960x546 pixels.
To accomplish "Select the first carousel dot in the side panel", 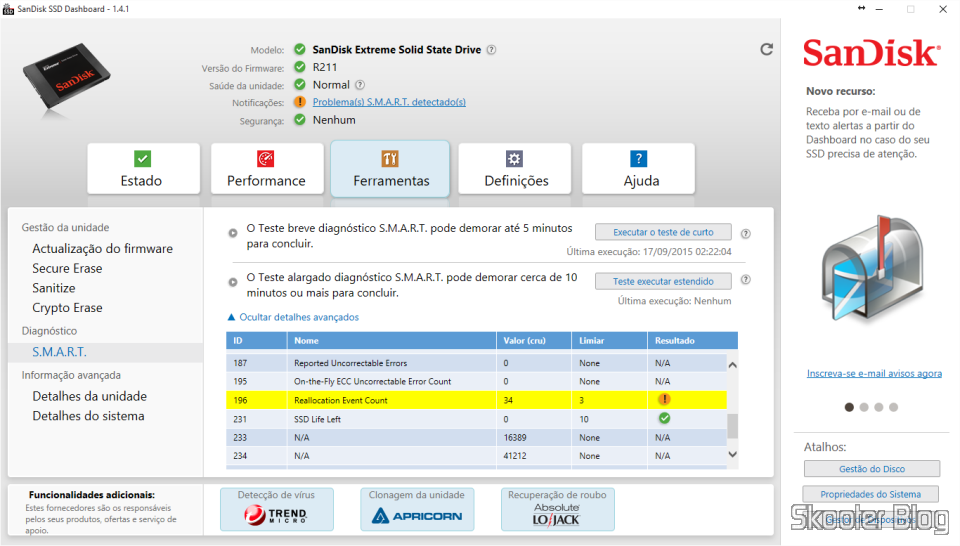I will (849, 407).
